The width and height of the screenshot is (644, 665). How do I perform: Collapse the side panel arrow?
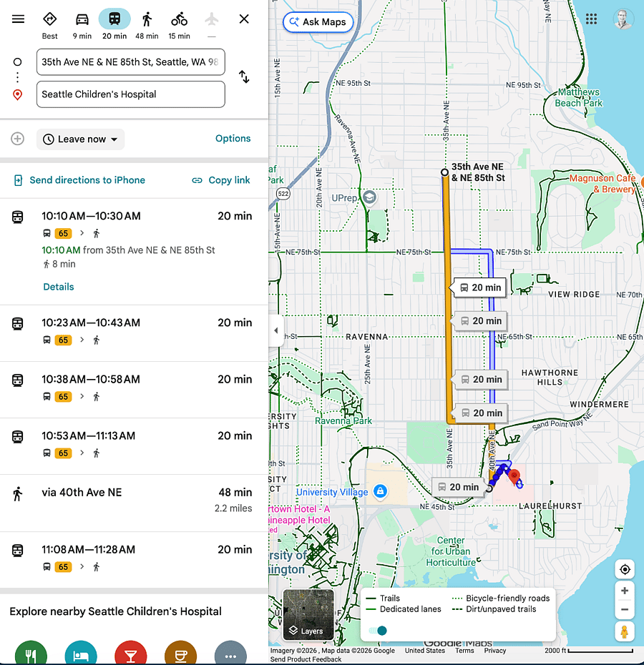[276, 331]
